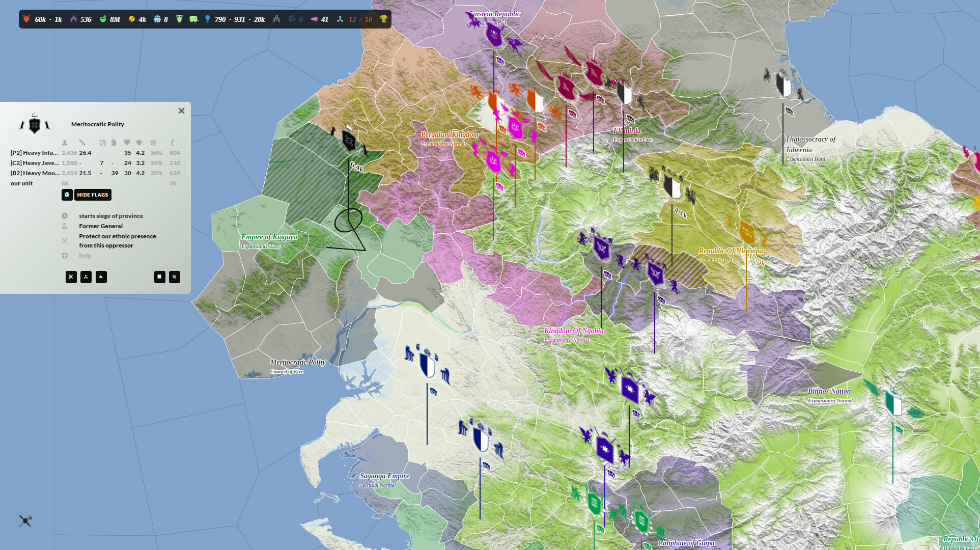Screen dimensions: 980x550
Task: Toggle HIDE FLAGS in the unit panel
Action: 93,195
